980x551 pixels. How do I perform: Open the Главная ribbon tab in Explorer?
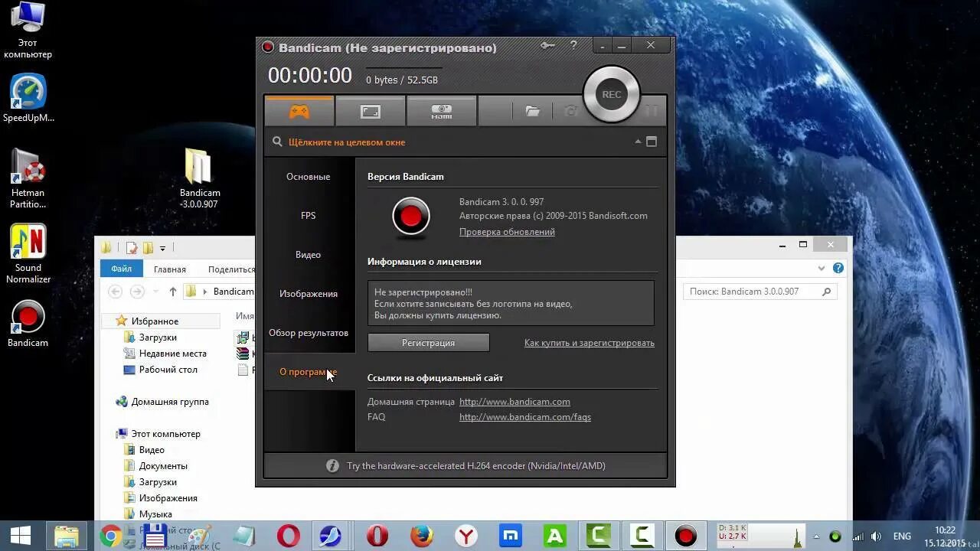(x=170, y=269)
